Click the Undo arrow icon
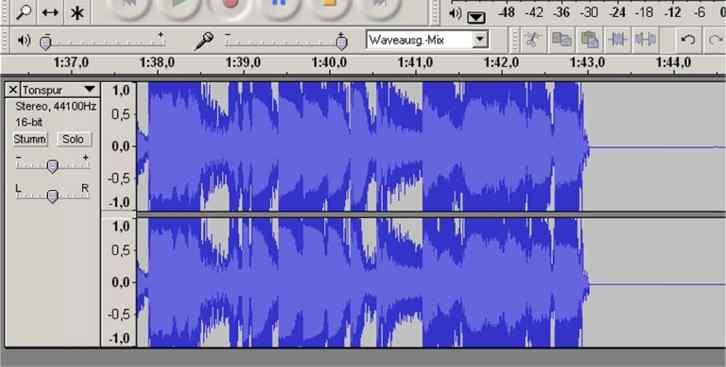The height and width of the screenshot is (367, 726). click(x=688, y=40)
